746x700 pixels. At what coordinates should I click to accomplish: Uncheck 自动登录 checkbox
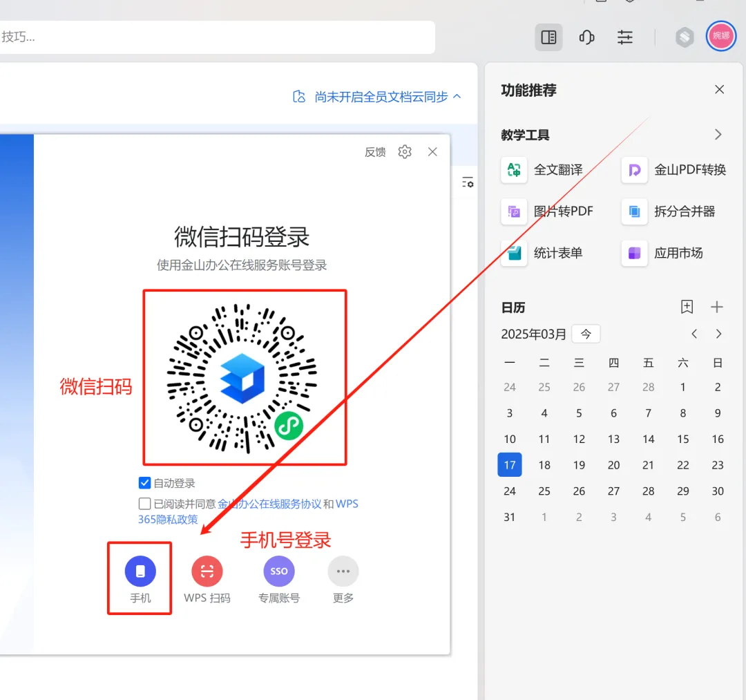click(144, 483)
